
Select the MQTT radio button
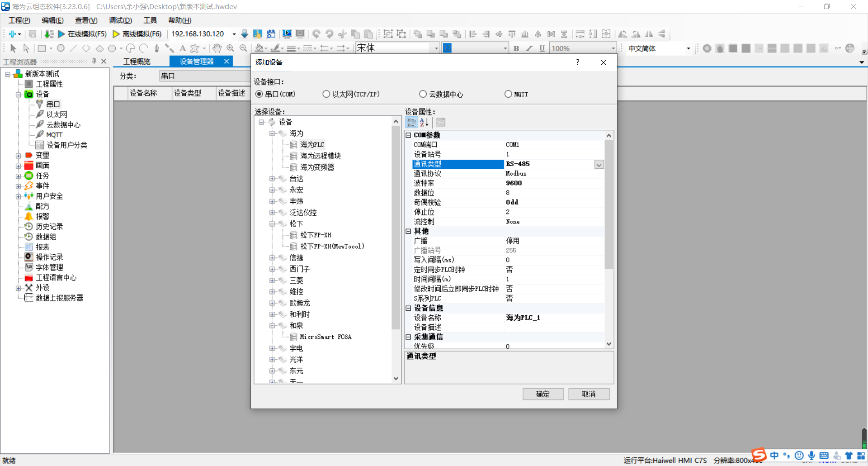tap(508, 94)
